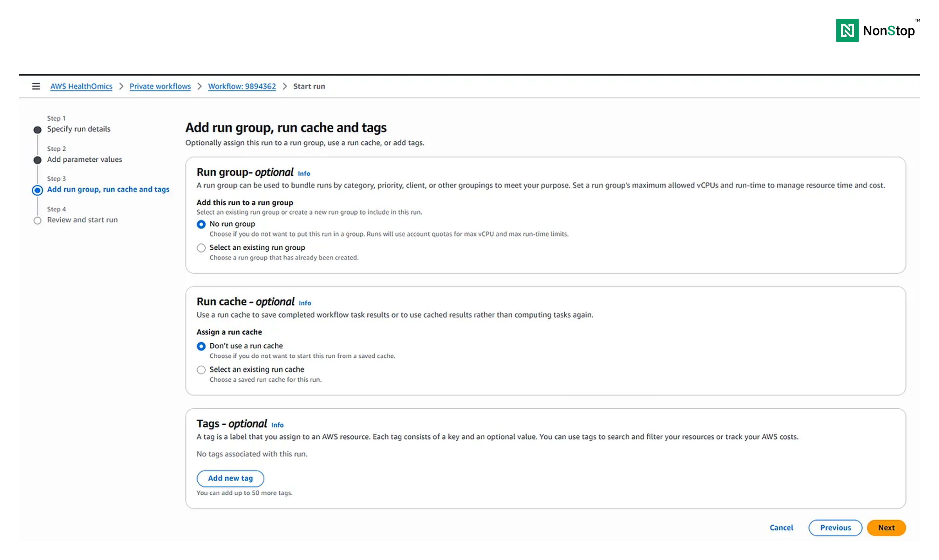Click Info link next to Run group
Viewport: 939px width, 560px height.
(x=304, y=173)
